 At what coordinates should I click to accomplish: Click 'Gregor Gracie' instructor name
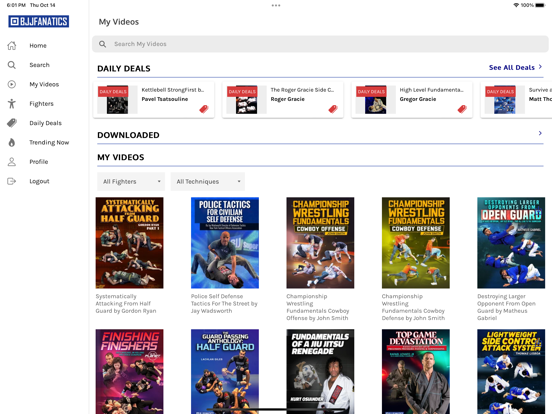(418, 99)
